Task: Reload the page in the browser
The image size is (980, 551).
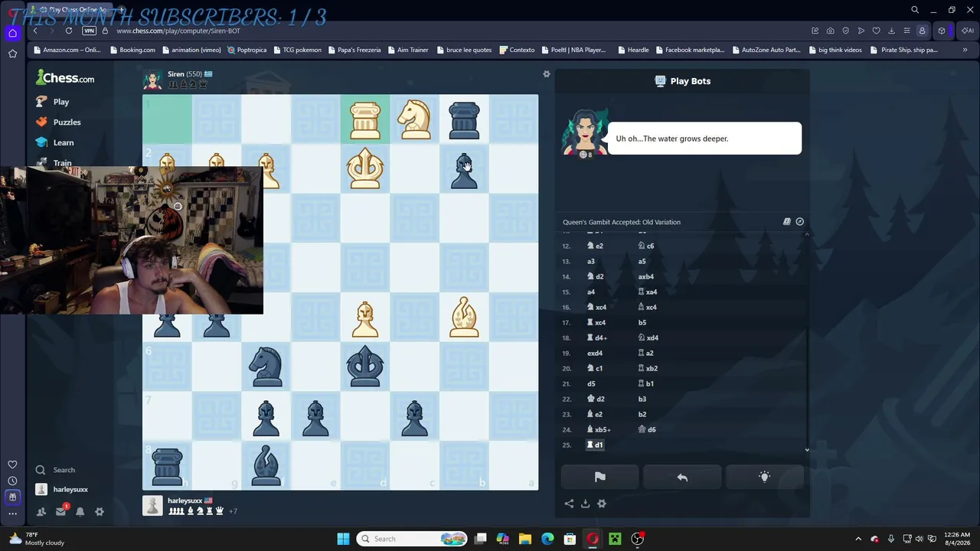Action: pos(69,31)
